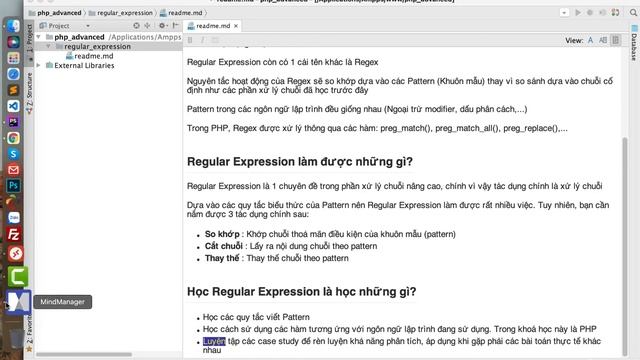The image size is (640, 360).
Task: Collapse the regular_expression folder node
Action: (48, 47)
